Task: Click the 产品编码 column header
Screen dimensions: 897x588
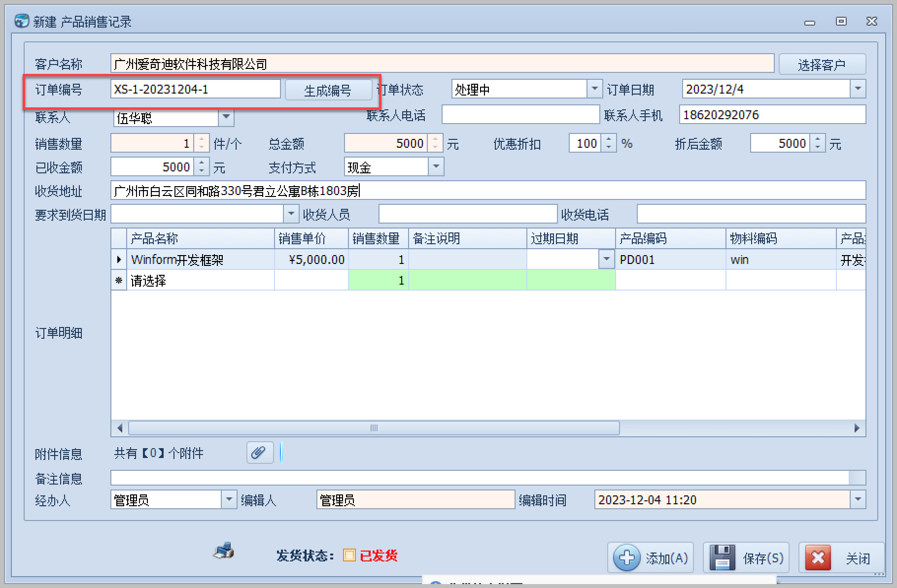Action: pyautogui.click(x=671, y=238)
